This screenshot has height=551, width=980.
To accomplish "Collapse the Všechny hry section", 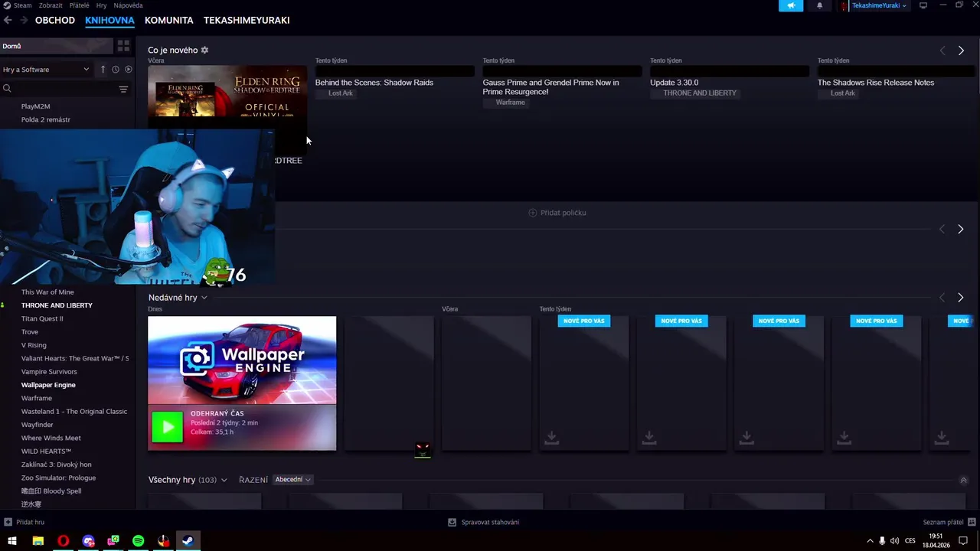I will tap(963, 480).
